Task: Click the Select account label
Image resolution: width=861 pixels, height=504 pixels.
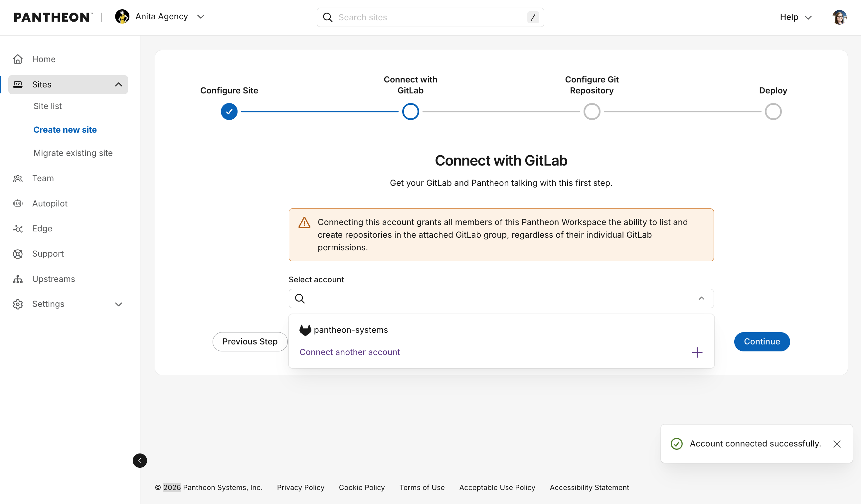Action: click(316, 279)
